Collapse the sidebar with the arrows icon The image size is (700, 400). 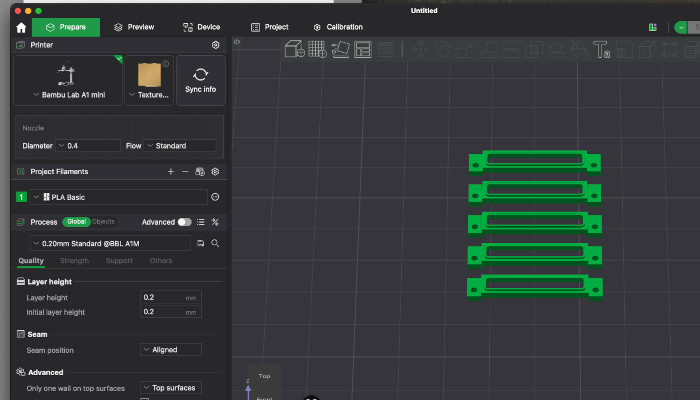tap(237, 42)
